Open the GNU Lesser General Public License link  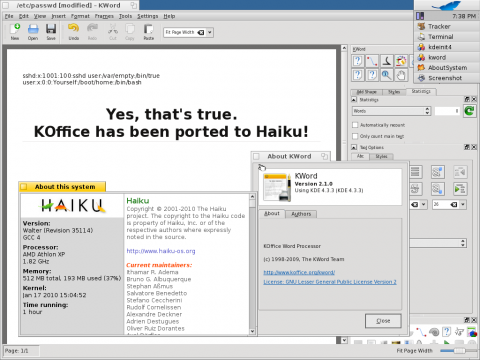pos(330,282)
